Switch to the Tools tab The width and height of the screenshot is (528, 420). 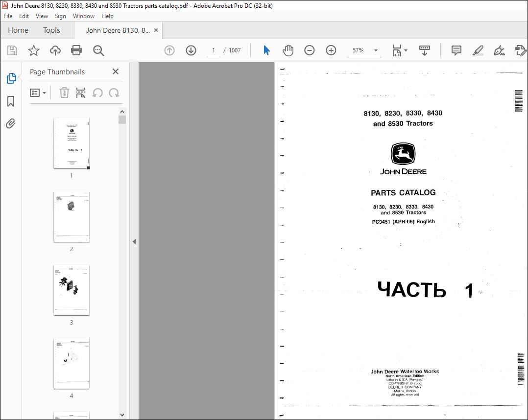coord(51,30)
